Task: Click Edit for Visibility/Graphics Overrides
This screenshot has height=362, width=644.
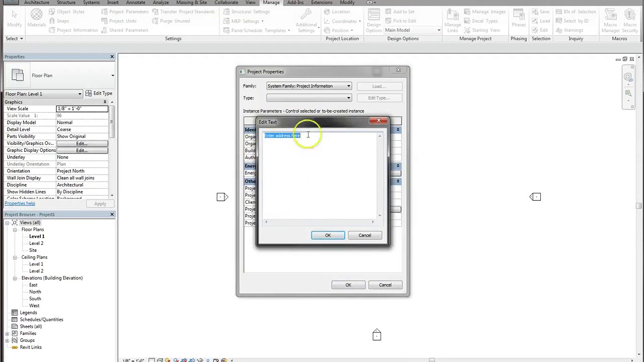Action: [82, 143]
